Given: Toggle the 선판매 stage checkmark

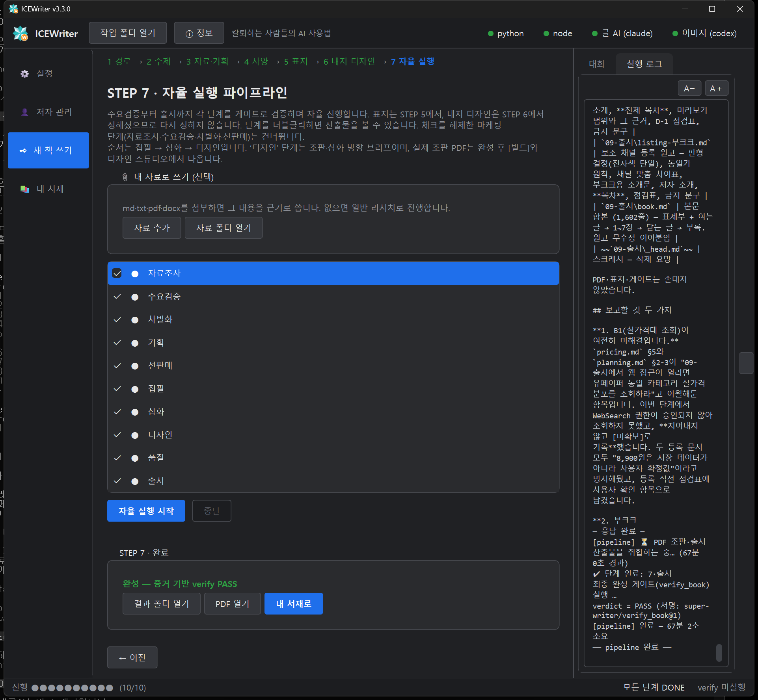Looking at the screenshot, I should pyautogui.click(x=117, y=366).
